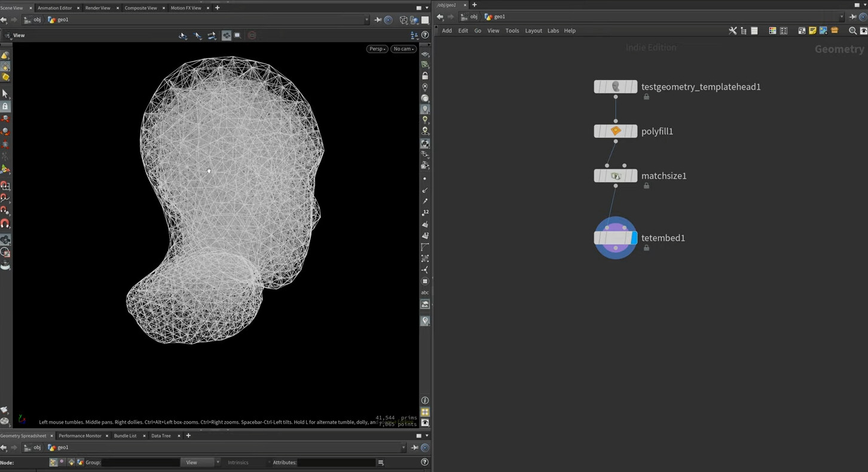
Task: Toggle the display flag on tetembed1 node
Action: point(634,238)
